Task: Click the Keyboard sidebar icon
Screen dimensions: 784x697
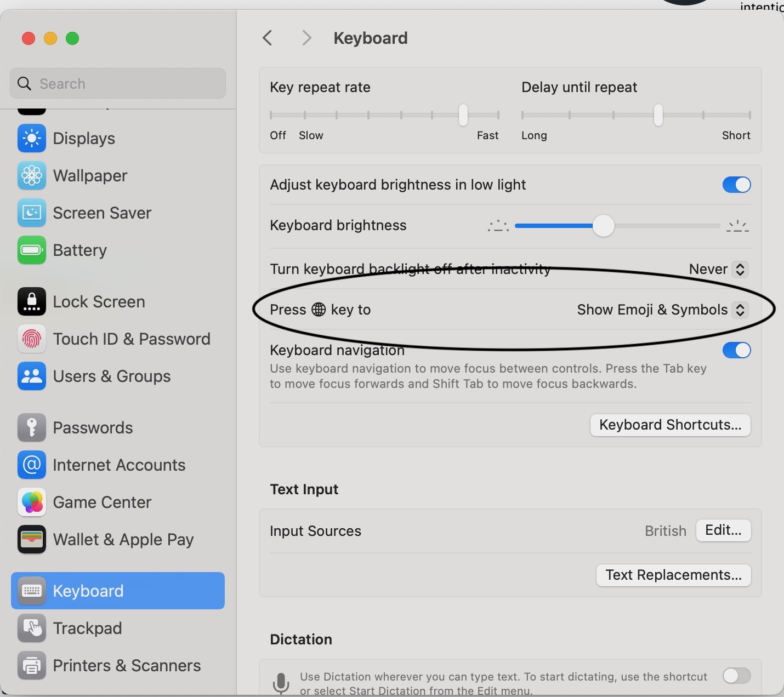Action: click(x=32, y=591)
